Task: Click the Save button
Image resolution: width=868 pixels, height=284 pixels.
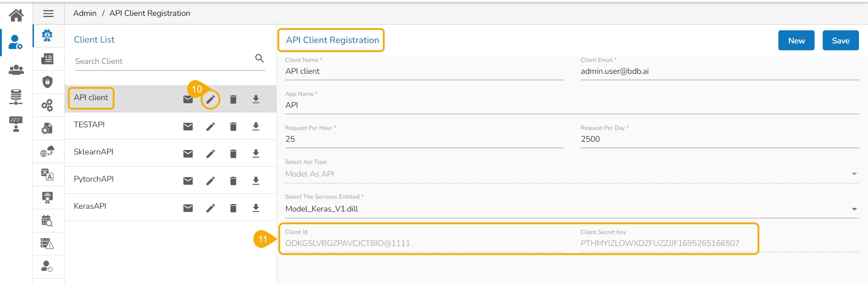Action: click(x=840, y=41)
